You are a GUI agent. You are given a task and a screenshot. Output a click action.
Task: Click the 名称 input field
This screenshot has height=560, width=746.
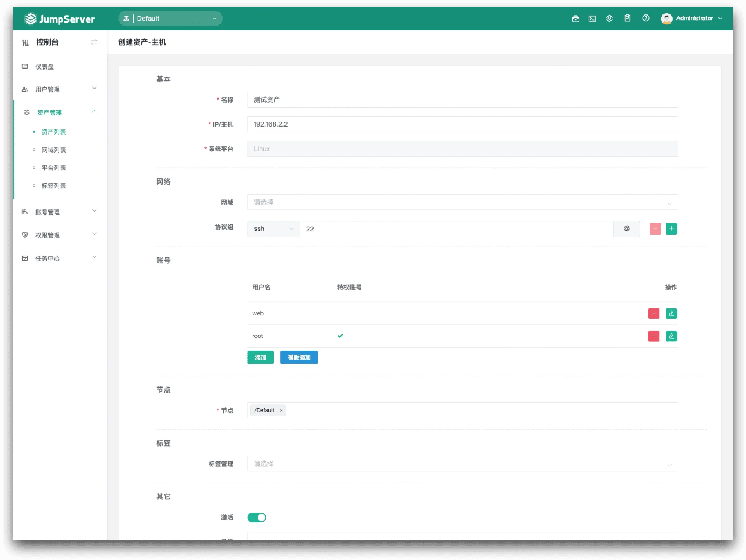pyautogui.click(x=462, y=100)
